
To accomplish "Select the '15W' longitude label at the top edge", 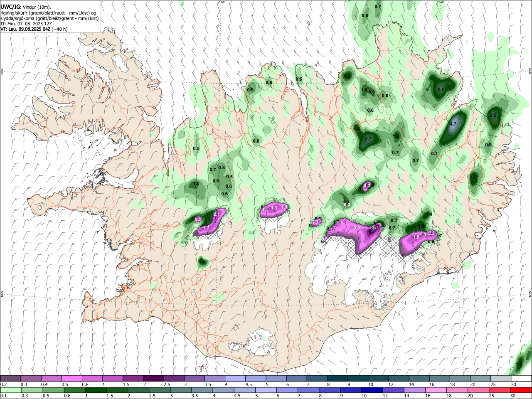I will click(x=440, y=2).
